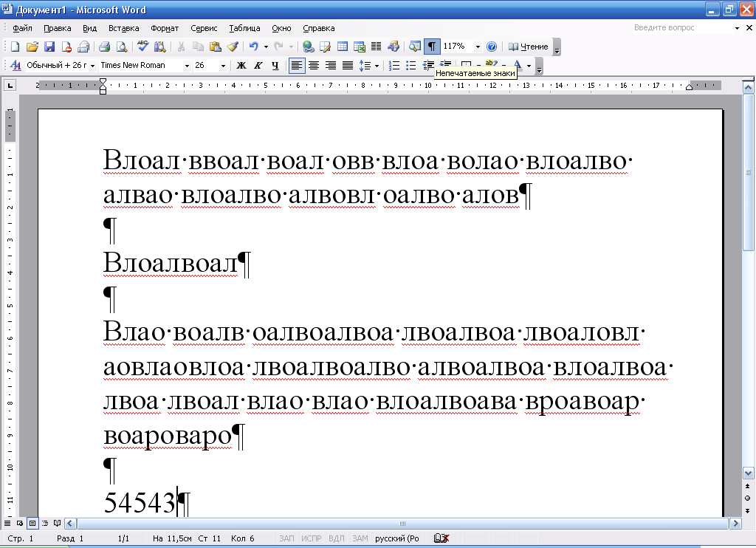This screenshot has width=756, height=548.
Task: Click ЗАП macro recording indicator
Action: pyautogui.click(x=286, y=538)
